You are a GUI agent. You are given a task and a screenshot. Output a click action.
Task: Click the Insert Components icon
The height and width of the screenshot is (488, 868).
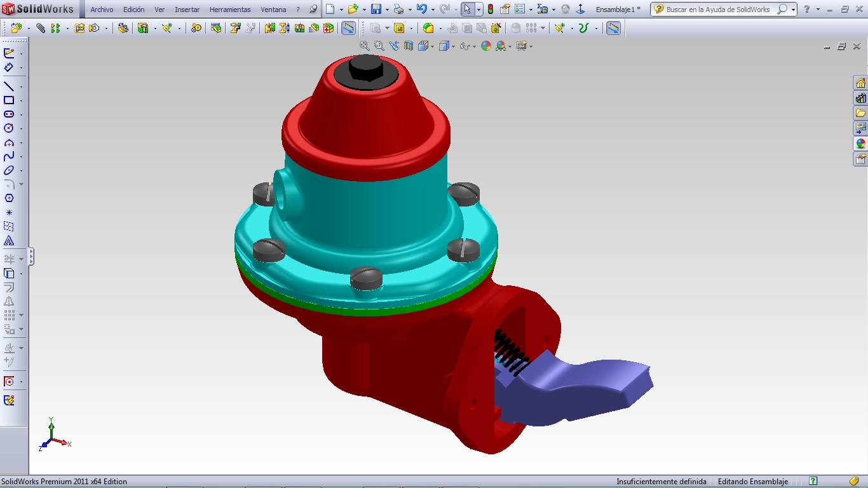click(x=17, y=29)
